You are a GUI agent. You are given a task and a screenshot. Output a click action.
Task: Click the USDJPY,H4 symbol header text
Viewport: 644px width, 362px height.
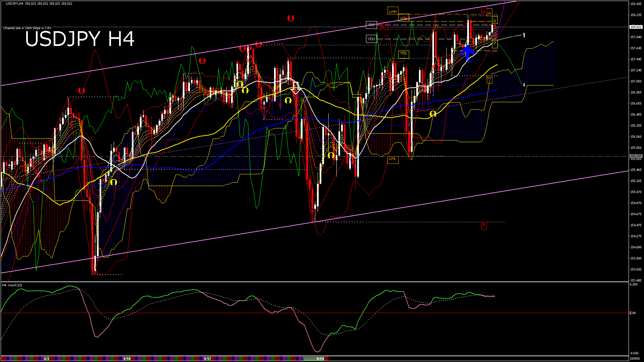pos(14,3)
